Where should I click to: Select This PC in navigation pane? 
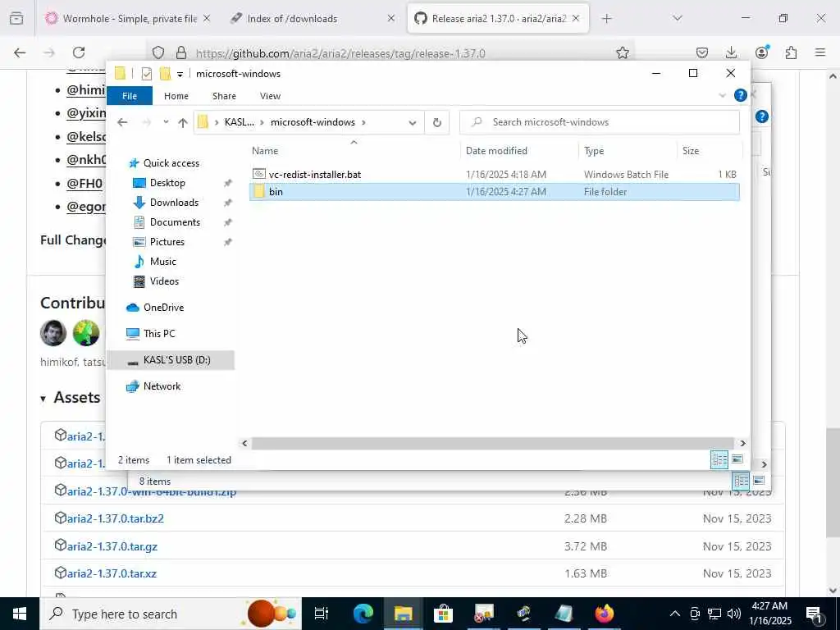point(159,334)
